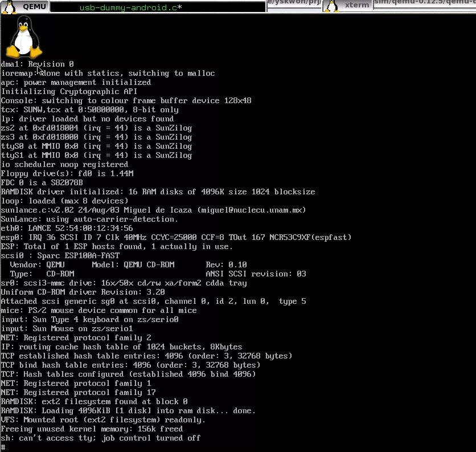Click 'lp: driver loaded but no devices found'
The height and width of the screenshot is (452, 476).
click(87, 119)
